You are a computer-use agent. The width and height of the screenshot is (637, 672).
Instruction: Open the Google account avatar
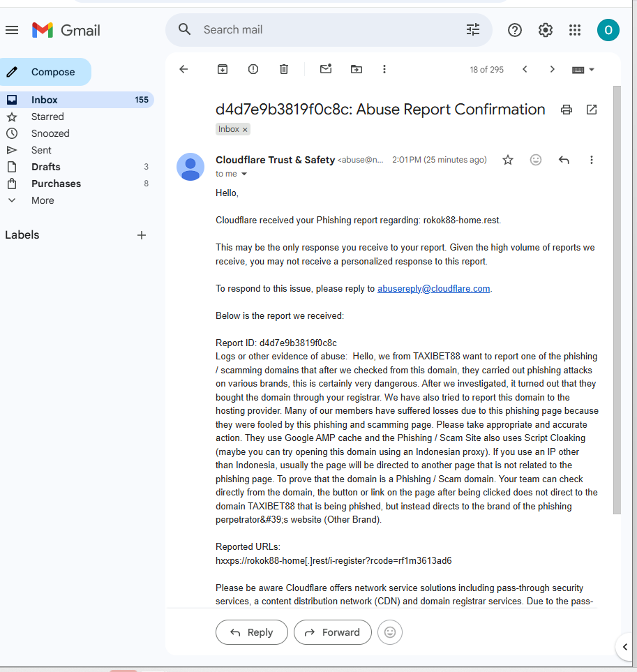click(608, 30)
